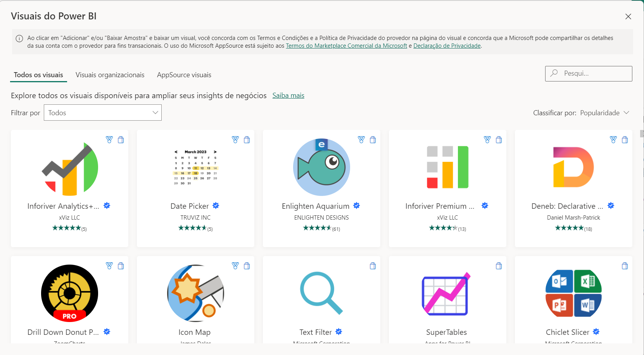Switch to AppSource visuais tab

[x=184, y=75]
